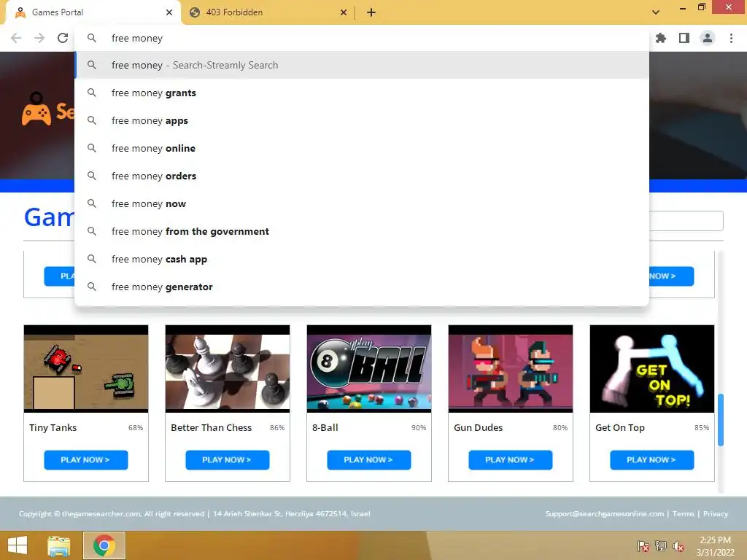Click the '8-Ball' game title
The image size is (747, 560).
coord(325,427)
